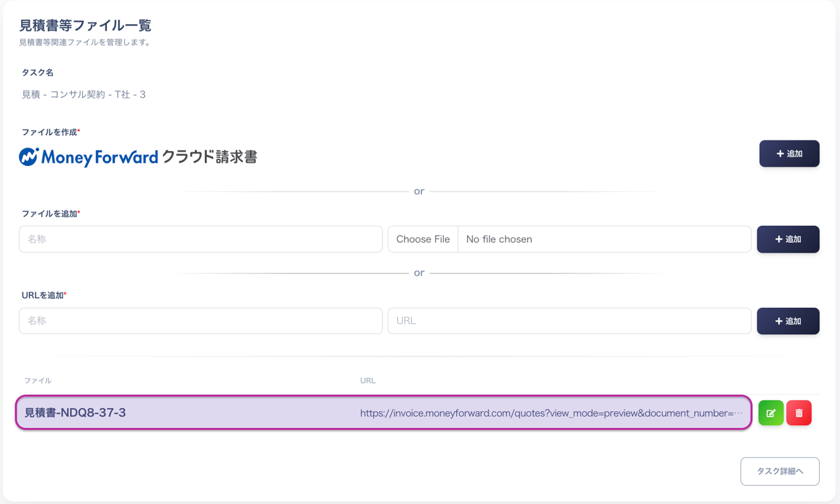Click the タスク名 label

pyautogui.click(x=37, y=72)
